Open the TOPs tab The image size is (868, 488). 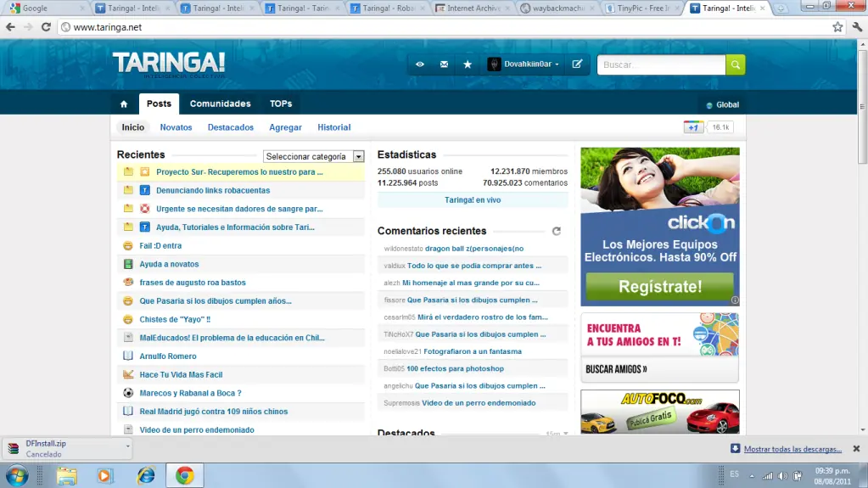pyautogui.click(x=281, y=104)
